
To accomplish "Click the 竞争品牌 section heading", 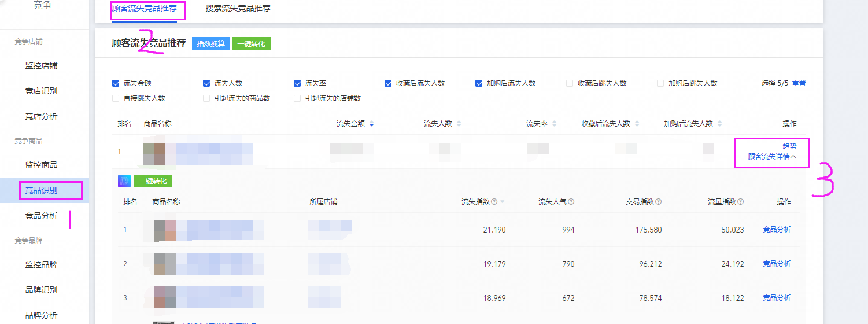I will (29, 240).
